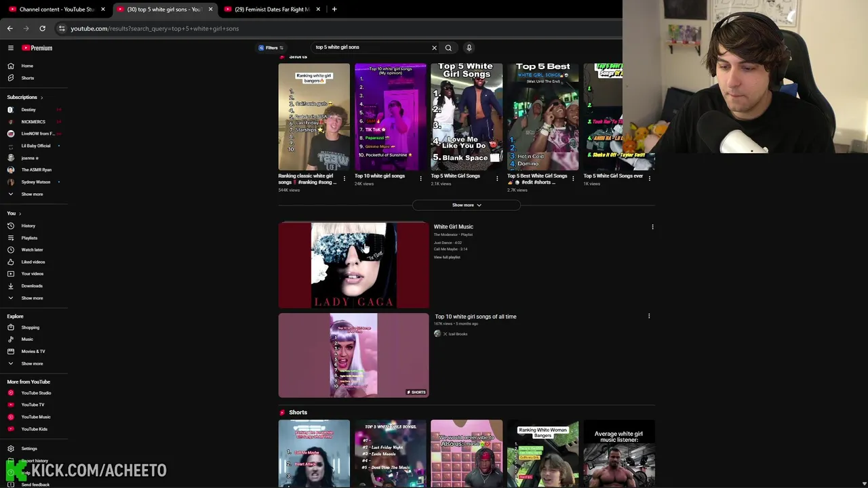Open Sydney Watson channel

[x=35, y=182]
